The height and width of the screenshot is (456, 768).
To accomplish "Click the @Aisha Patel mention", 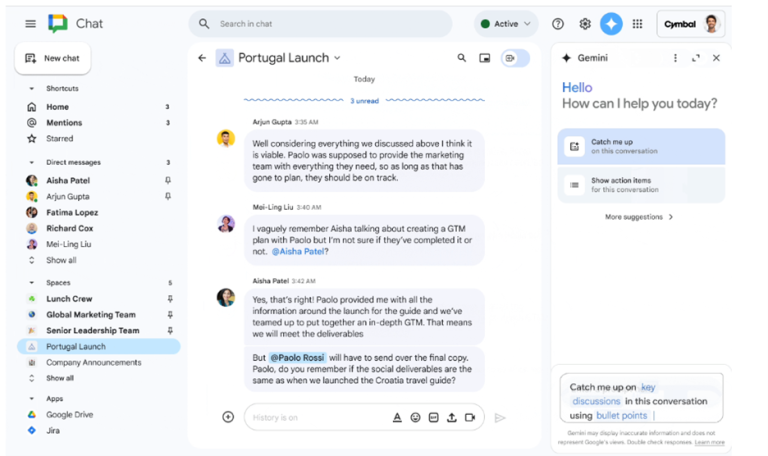I will pos(298,251).
